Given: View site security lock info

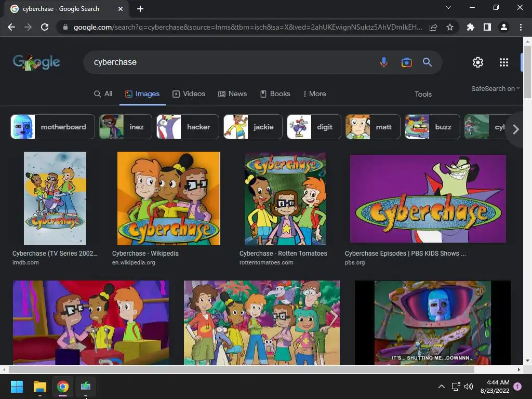Looking at the screenshot, I should (65, 27).
